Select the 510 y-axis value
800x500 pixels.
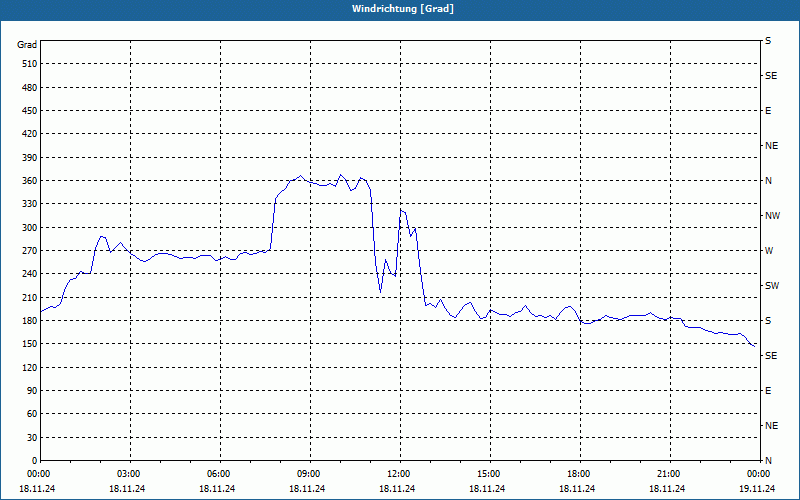coord(30,64)
